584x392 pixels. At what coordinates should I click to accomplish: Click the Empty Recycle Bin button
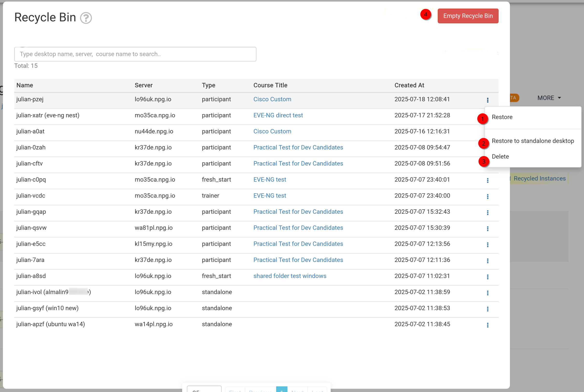click(468, 16)
